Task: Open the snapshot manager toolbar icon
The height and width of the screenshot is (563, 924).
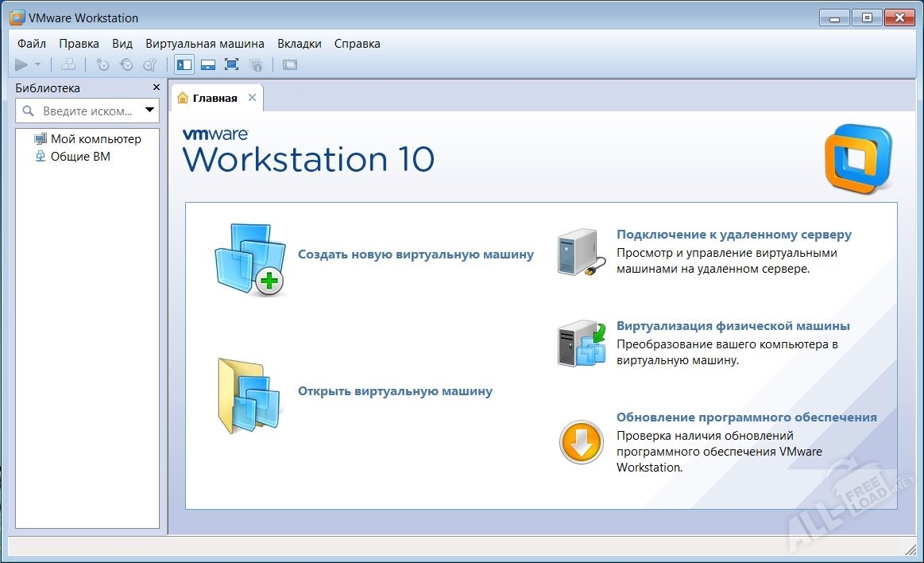Action: click(x=149, y=64)
